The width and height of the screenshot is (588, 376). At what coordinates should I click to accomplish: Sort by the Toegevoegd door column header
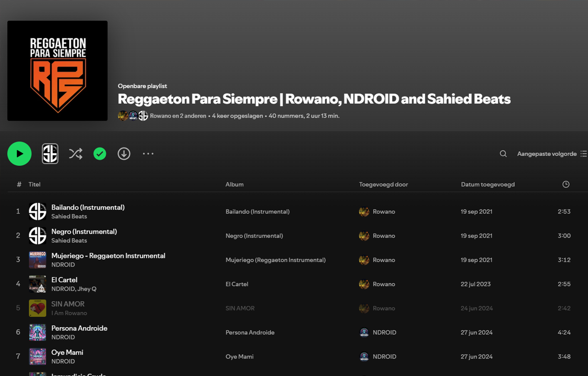pyautogui.click(x=383, y=184)
